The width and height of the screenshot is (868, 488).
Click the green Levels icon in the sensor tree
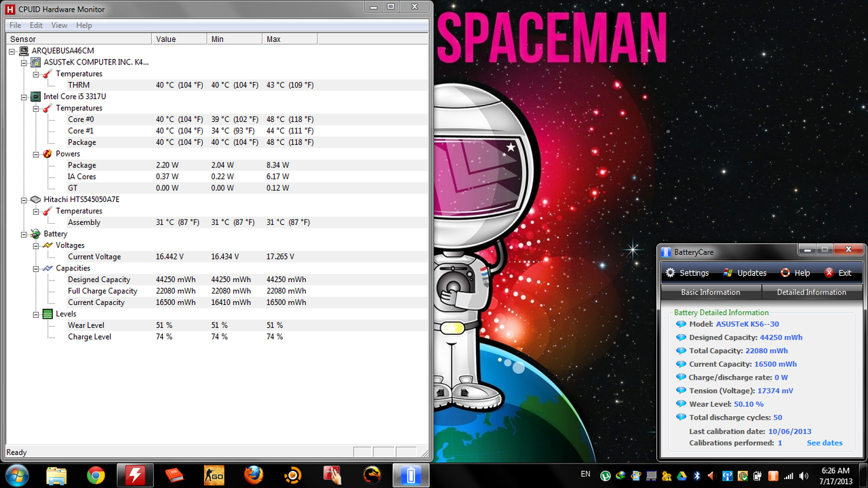[47, 314]
